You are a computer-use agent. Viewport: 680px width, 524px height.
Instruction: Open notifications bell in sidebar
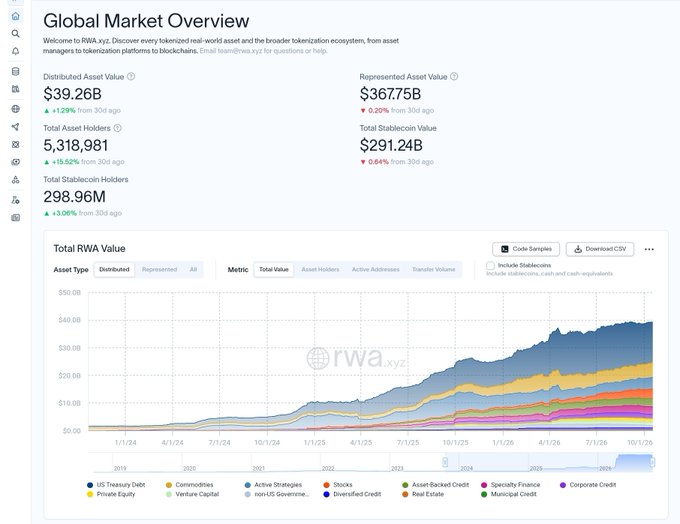[x=16, y=51]
